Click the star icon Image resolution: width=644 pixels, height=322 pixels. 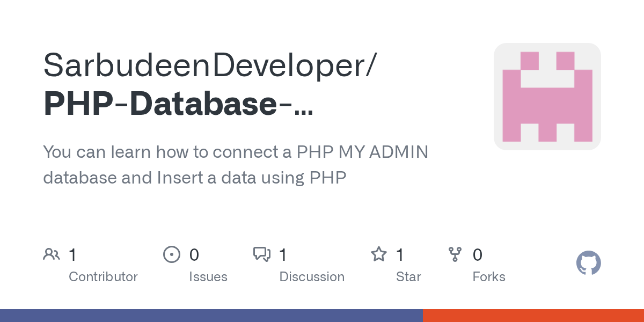pyautogui.click(x=379, y=254)
